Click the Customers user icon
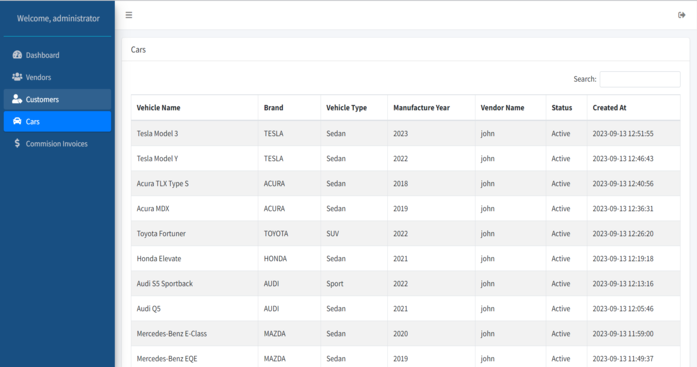The height and width of the screenshot is (367, 697). [17, 99]
